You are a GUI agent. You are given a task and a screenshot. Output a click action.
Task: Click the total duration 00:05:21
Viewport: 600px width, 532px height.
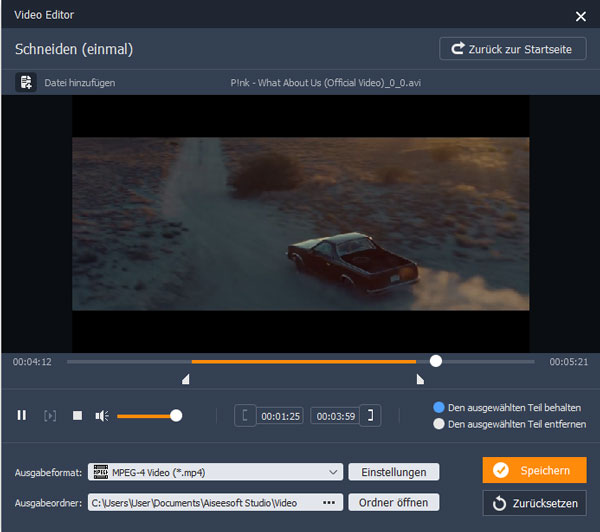point(569,362)
